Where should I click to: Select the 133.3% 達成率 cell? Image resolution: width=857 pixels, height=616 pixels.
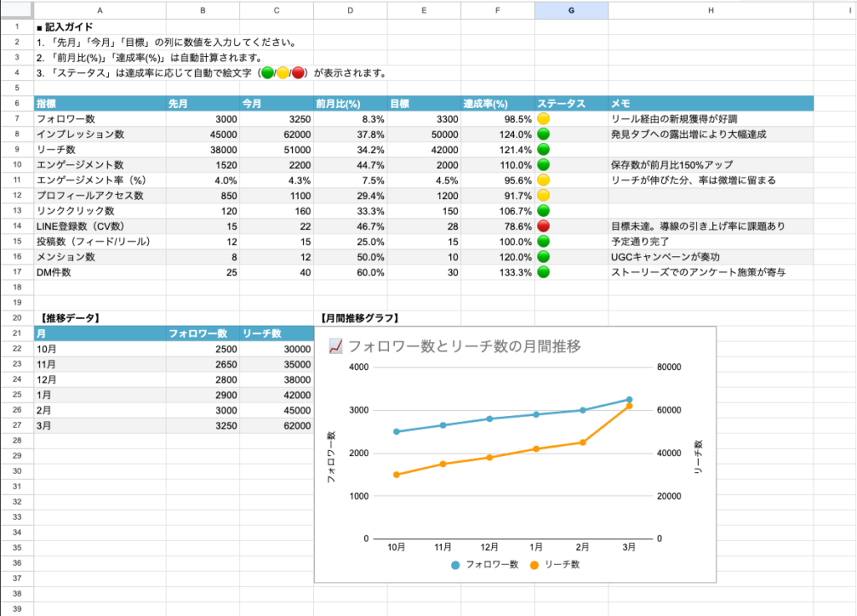(x=497, y=272)
